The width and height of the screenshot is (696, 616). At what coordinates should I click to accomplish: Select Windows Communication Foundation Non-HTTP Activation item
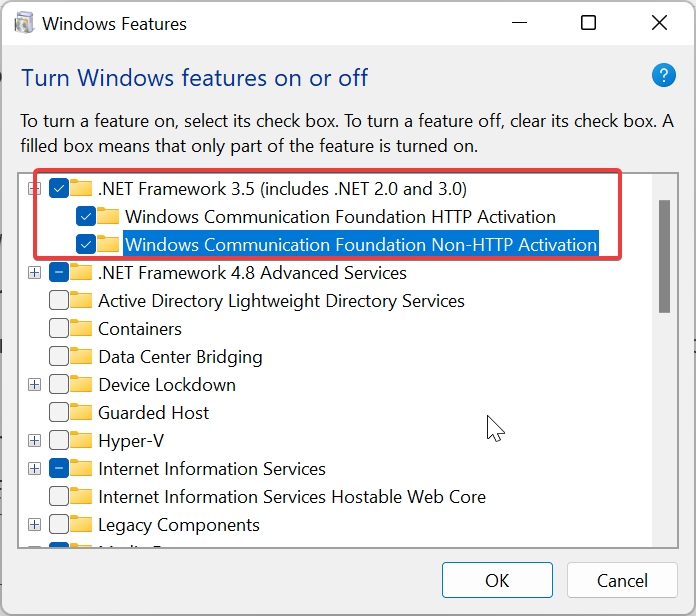360,244
